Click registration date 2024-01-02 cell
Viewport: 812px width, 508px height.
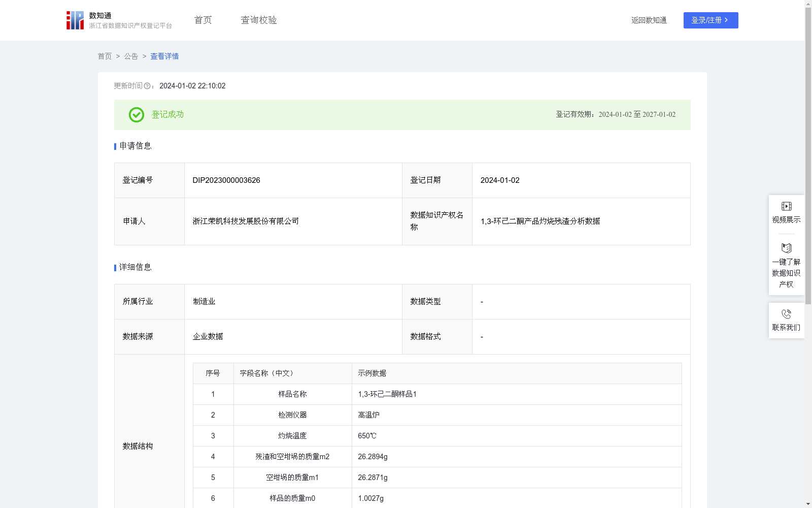(581, 180)
